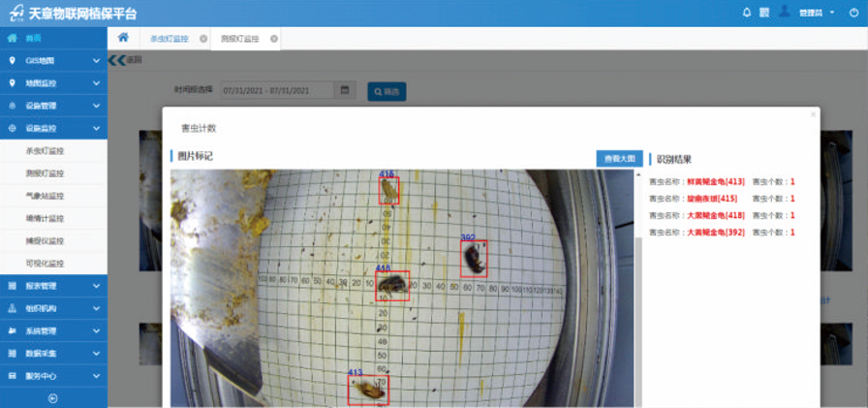Image resolution: width=868 pixels, height=408 pixels.
Task: Close the 杀虫灯监控 tab with its x icon
Action: point(203,39)
